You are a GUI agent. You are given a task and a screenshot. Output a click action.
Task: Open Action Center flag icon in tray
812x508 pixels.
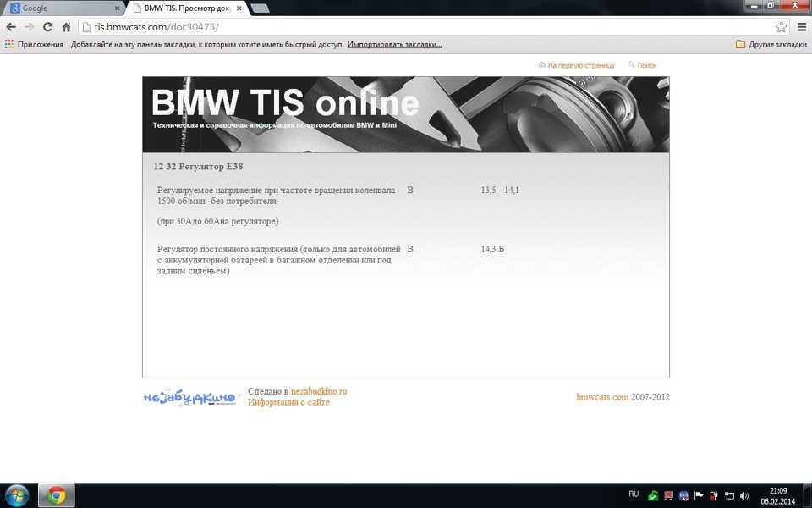click(699, 496)
